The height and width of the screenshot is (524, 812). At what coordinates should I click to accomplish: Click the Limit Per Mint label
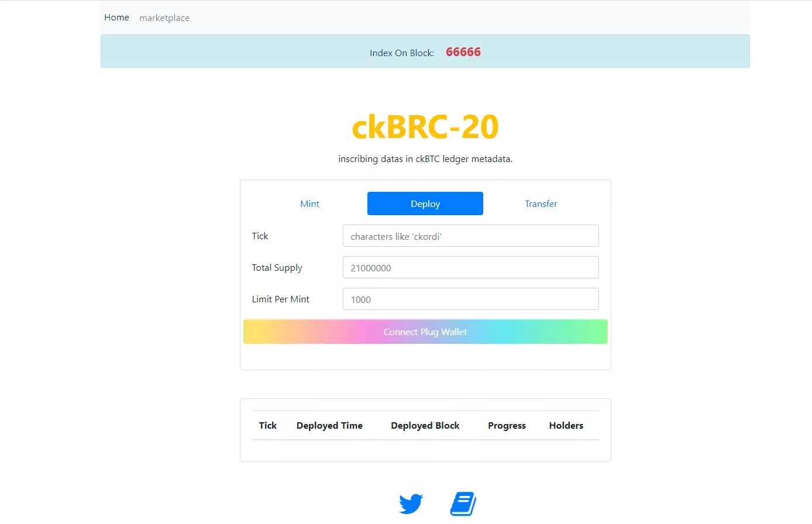(280, 299)
